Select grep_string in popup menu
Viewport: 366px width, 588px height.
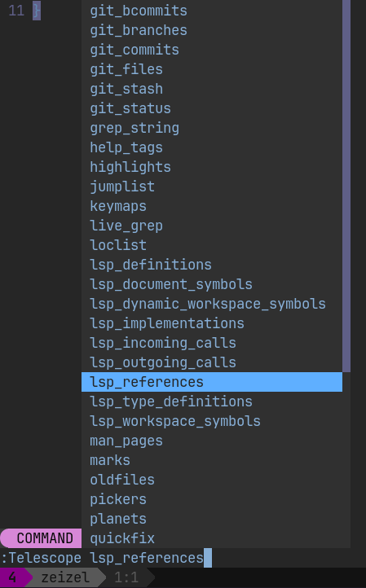(212, 128)
